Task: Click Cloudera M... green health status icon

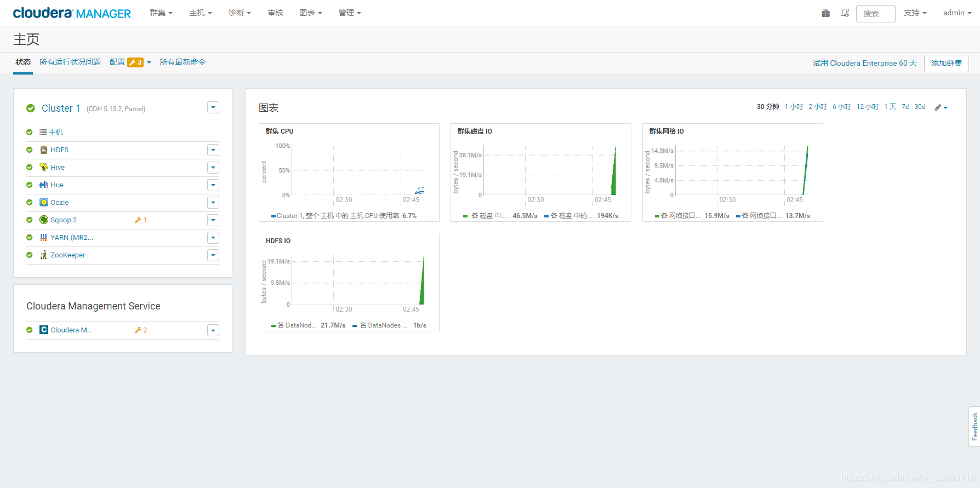Action: [30, 330]
